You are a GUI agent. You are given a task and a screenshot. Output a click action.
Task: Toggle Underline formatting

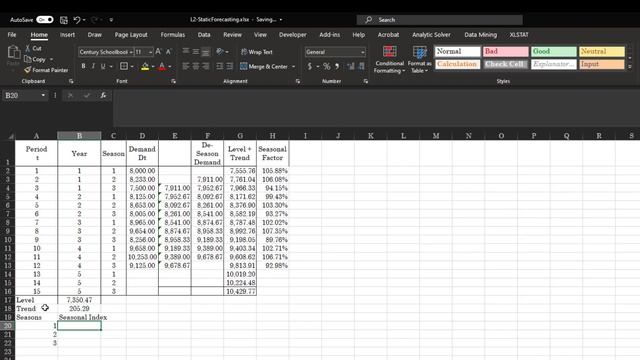pyautogui.click(x=103, y=66)
